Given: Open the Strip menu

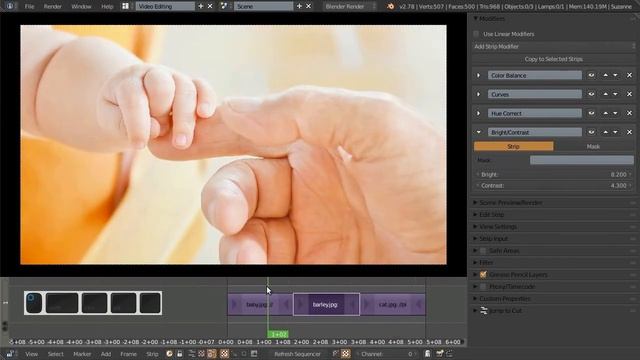Looking at the screenshot, I should pos(152,354).
